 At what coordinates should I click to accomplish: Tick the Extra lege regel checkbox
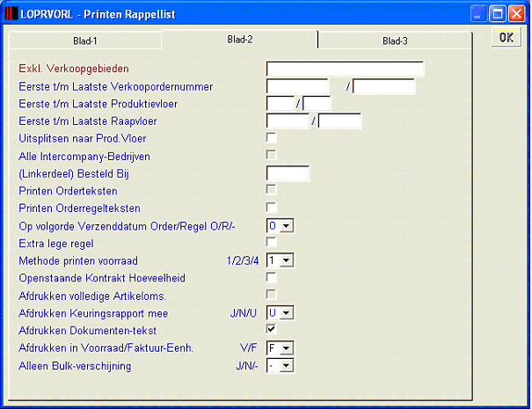[x=271, y=242]
